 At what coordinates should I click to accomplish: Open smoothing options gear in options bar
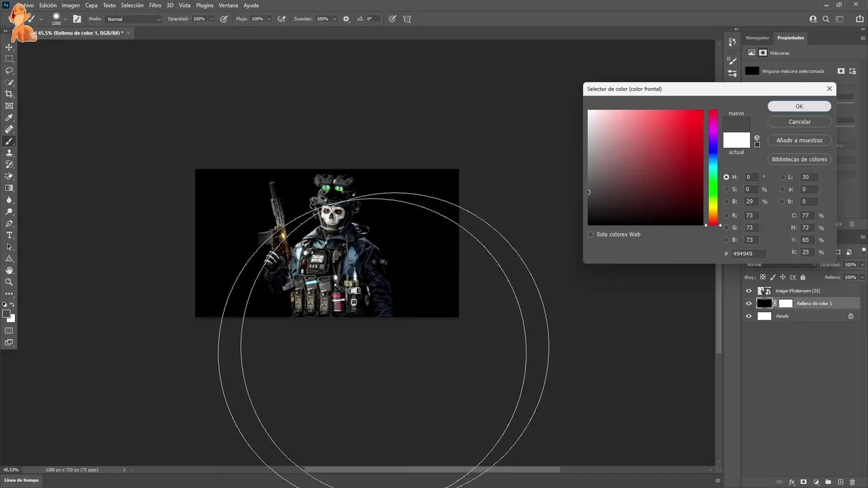pos(347,19)
